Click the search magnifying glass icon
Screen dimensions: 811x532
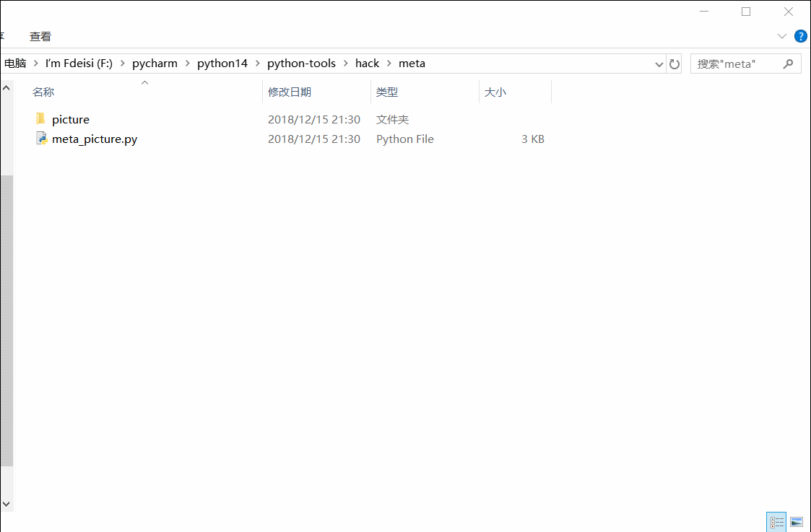pos(788,64)
